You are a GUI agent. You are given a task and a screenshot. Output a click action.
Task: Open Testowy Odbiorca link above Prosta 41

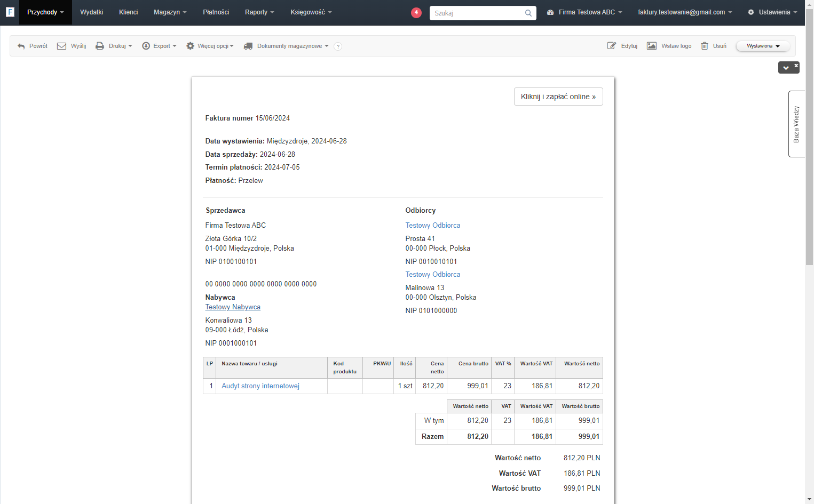coord(433,226)
